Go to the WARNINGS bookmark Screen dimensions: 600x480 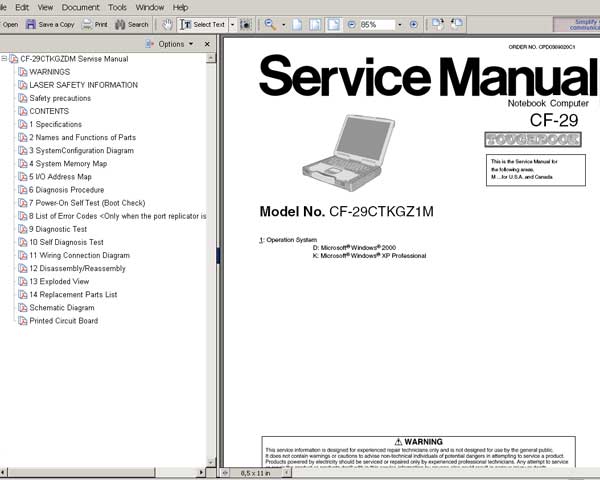coord(50,72)
